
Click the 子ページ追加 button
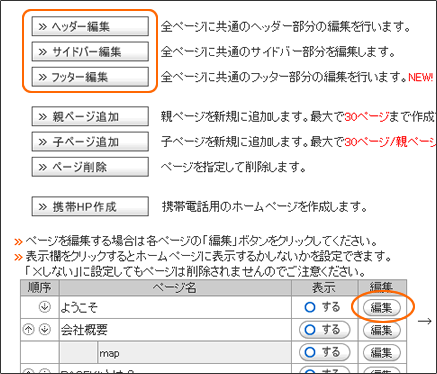pos(90,142)
